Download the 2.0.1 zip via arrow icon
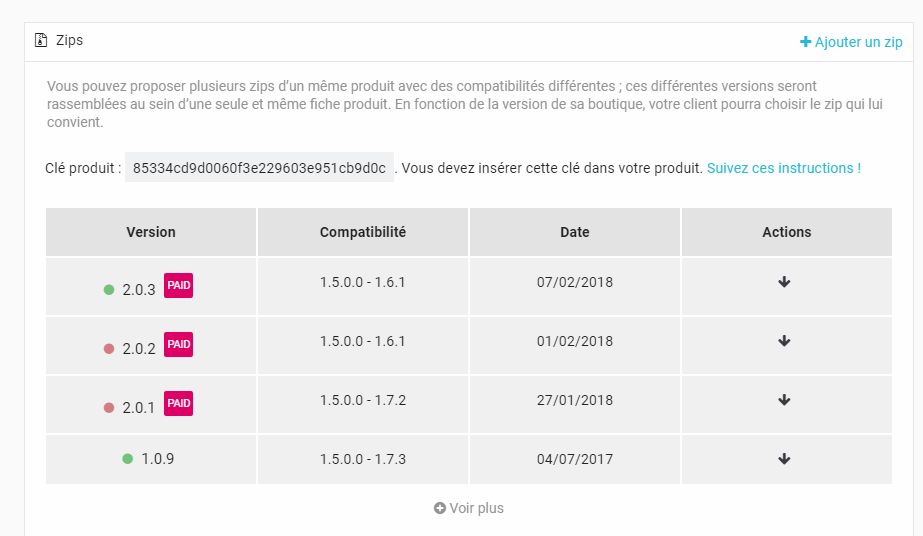923x536 pixels. pos(784,400)
